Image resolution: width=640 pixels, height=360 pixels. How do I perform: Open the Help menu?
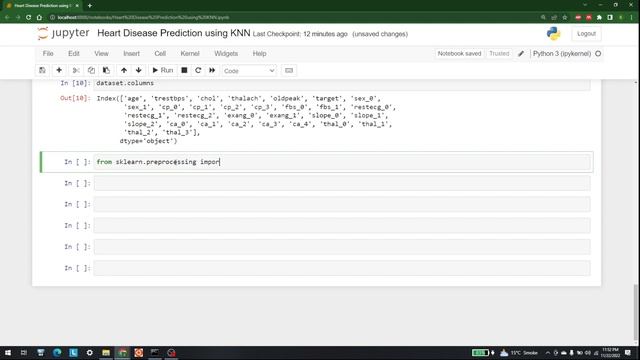[x=259, y=53]
